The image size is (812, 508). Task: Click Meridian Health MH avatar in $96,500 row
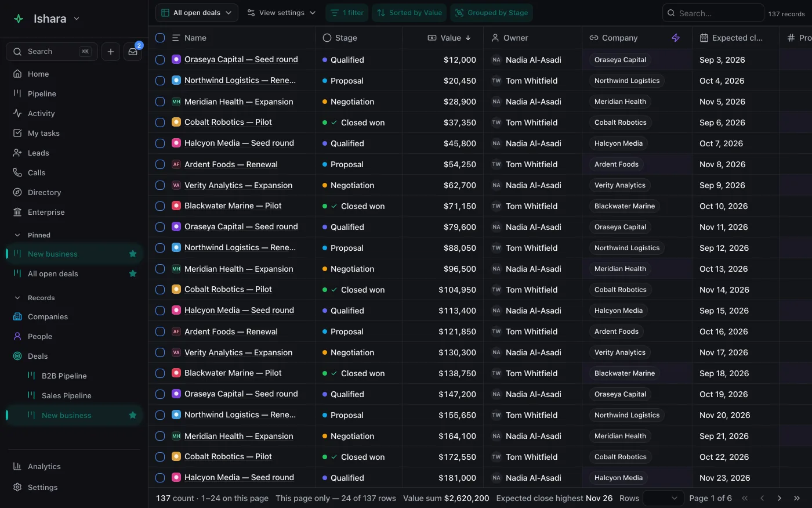click(x=176, y=269)
